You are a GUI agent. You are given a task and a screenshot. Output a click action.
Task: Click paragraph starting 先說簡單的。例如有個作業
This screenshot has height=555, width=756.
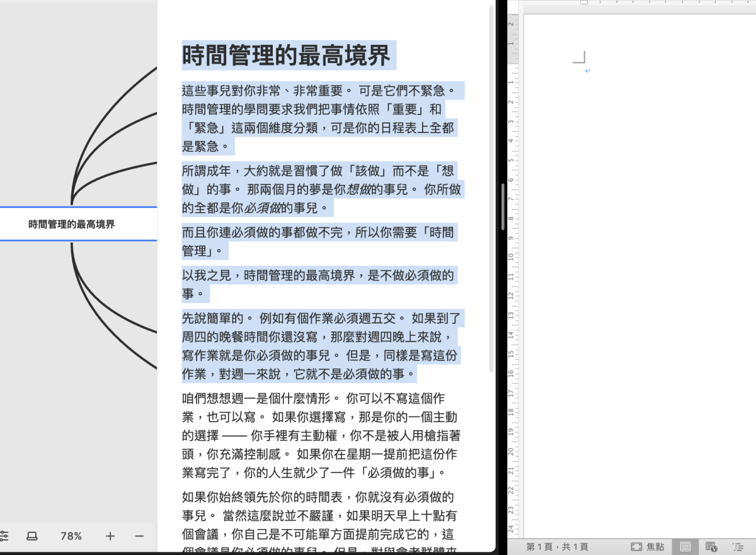322,346
